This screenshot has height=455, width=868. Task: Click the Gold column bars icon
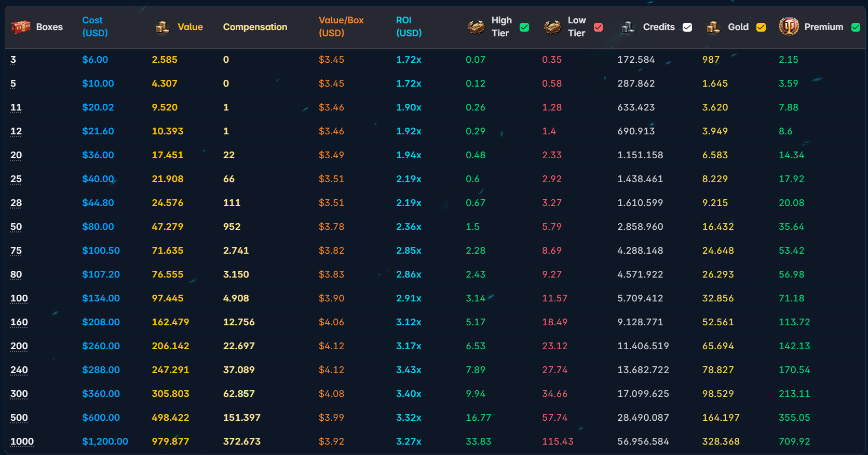click(x=713, y=27)
